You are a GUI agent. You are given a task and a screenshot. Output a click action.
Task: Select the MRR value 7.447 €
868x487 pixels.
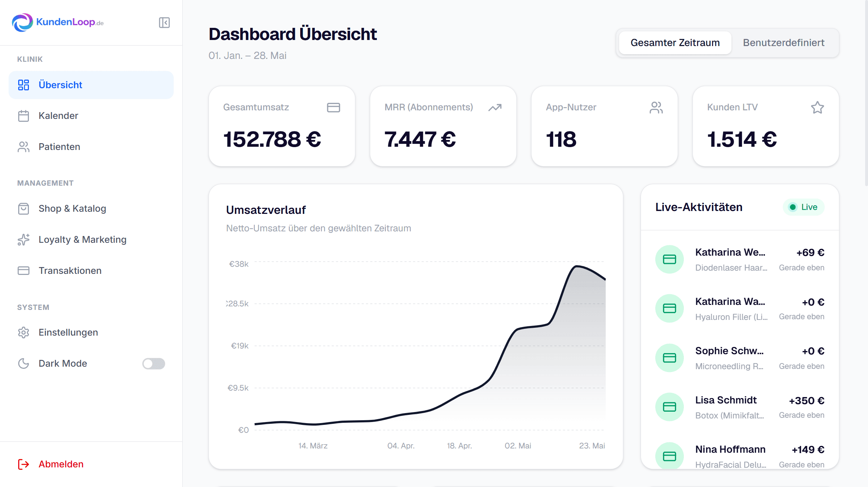420,139
